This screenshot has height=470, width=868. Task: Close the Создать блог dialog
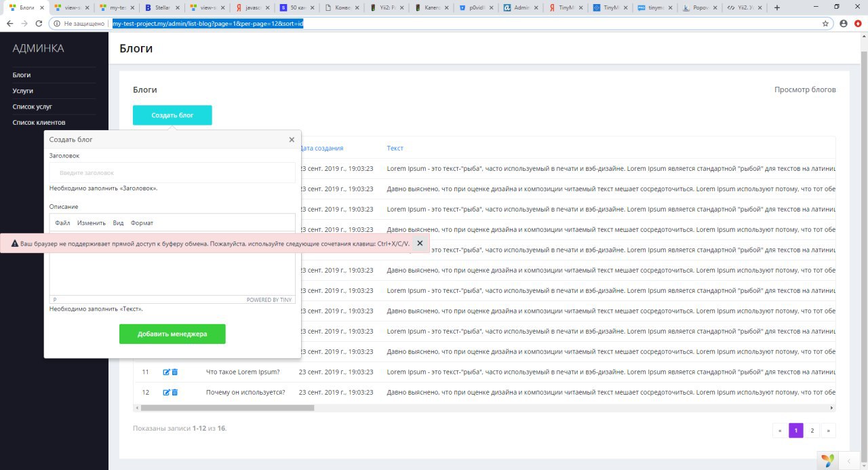point(292,140)
